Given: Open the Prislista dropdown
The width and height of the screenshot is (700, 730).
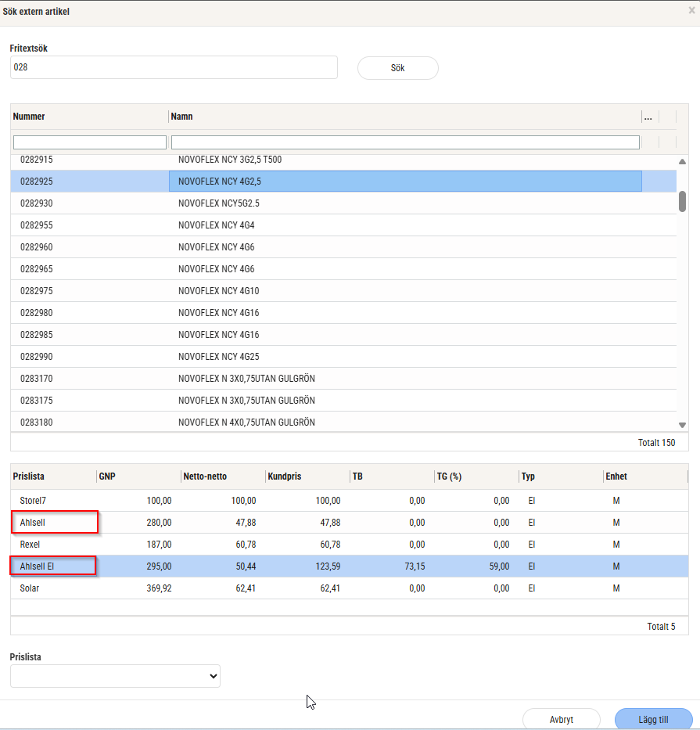Looking at the screenshot, I should (115, 676).
